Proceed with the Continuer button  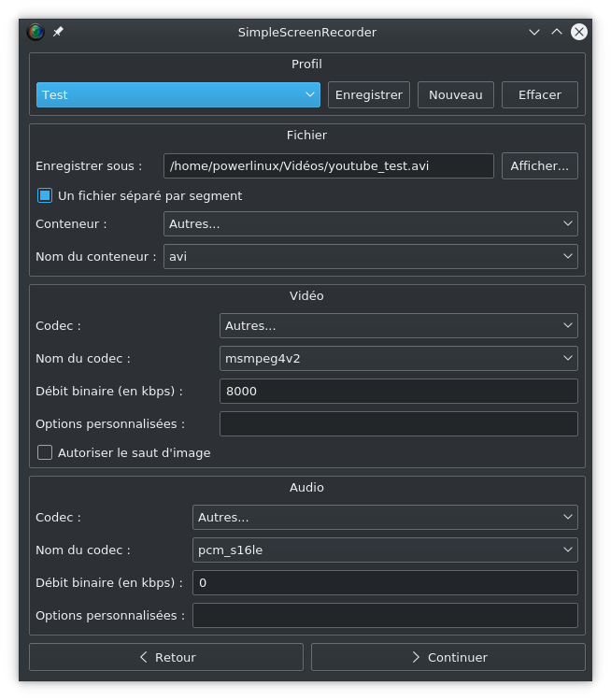(448, 657)
